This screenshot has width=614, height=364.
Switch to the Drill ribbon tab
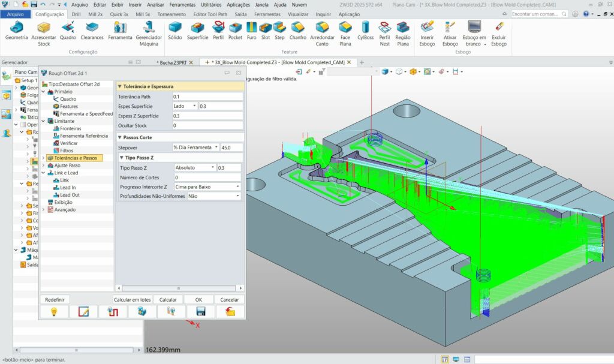click(x=76, y=14)
